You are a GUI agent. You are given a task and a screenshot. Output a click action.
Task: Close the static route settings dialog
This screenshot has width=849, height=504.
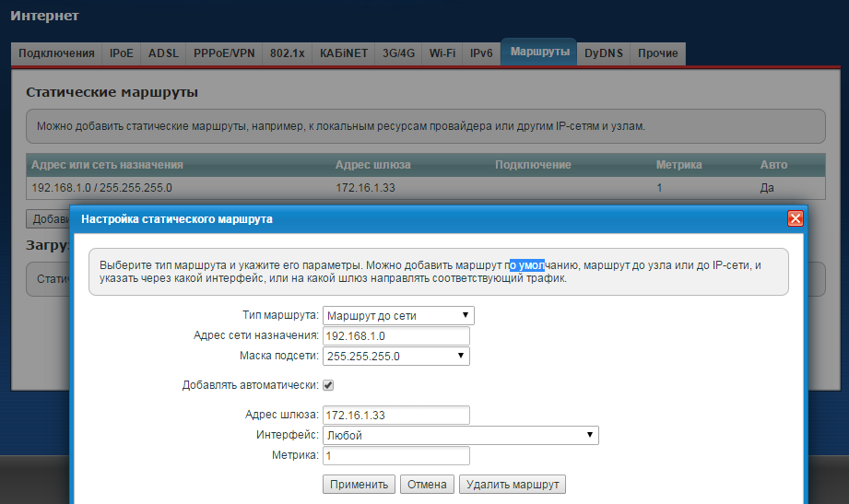[795, 218]
